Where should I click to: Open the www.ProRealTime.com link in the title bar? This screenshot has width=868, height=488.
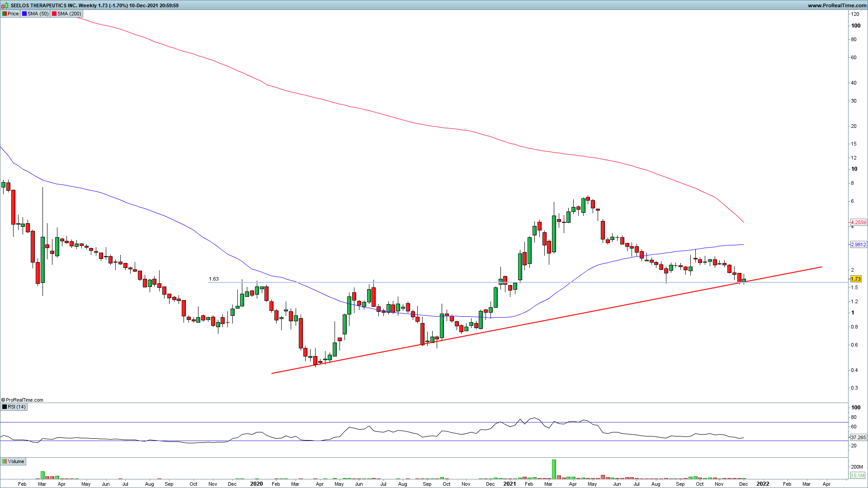coord(836,5)
